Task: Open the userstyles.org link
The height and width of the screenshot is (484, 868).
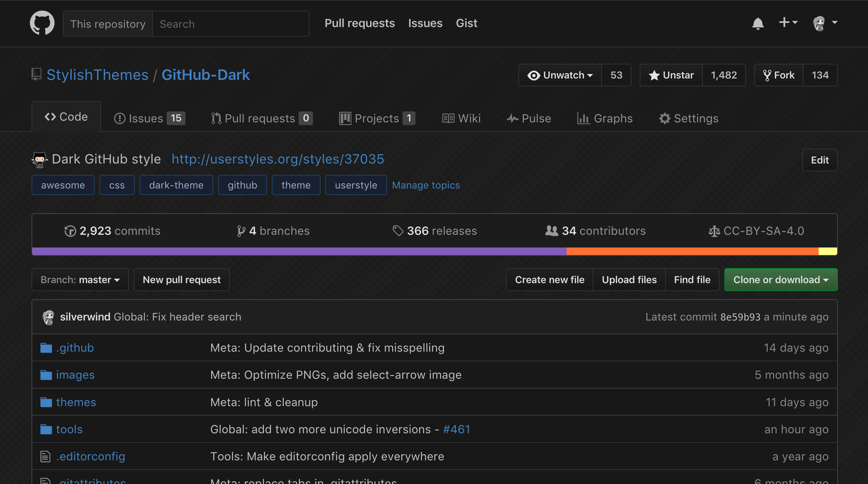Action: [278, 159]
